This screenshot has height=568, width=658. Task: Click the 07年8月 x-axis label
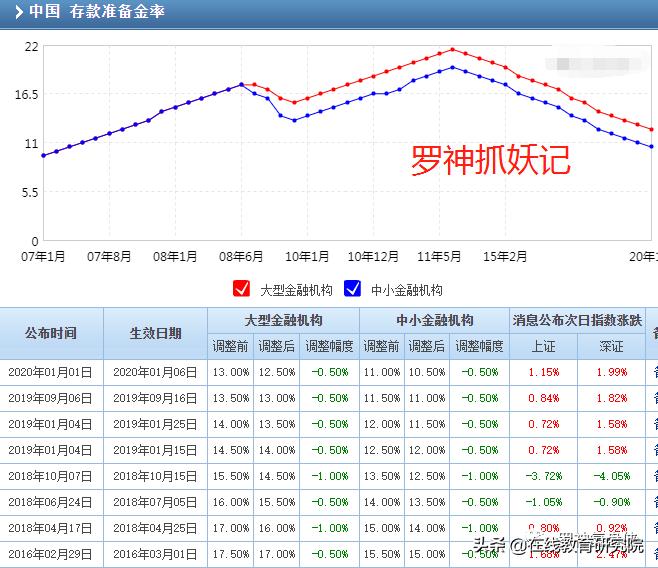pyautogui.click(x=109, y=256)
